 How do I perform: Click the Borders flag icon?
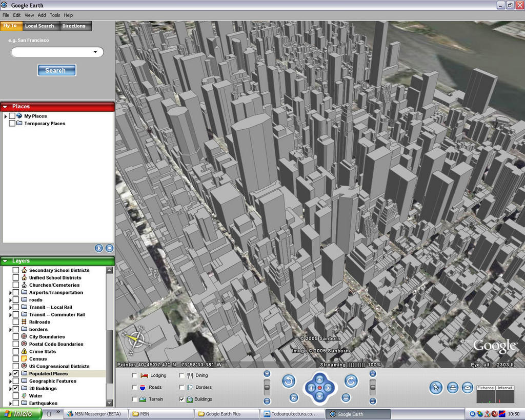(190, 388)
